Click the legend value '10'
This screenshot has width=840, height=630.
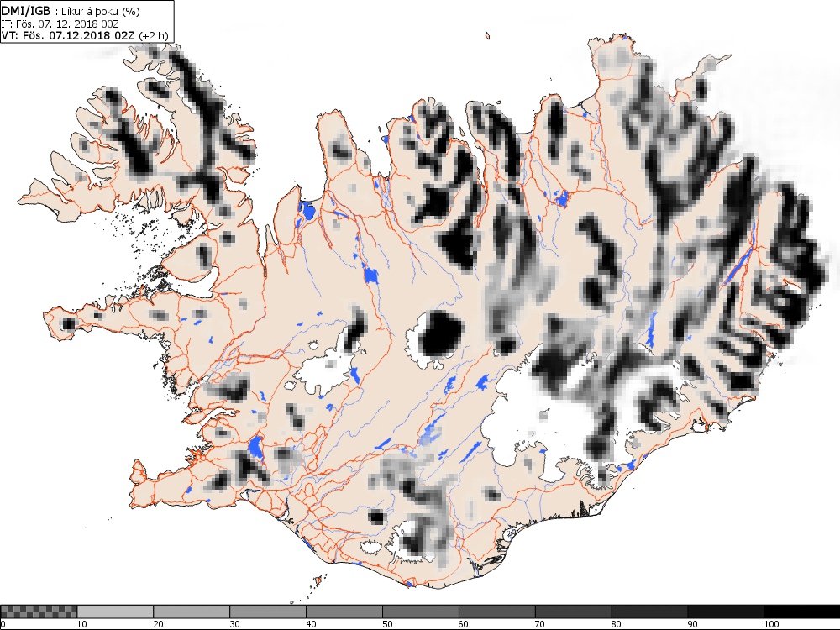click(82, 624)
